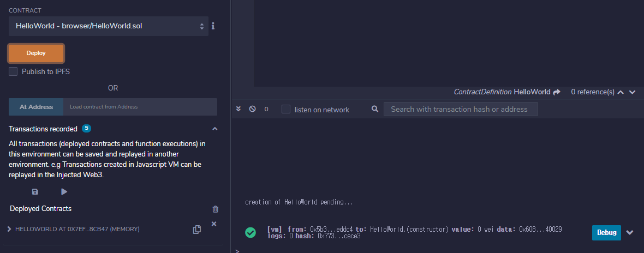
Task: Expand the transaction log details chevron
Action: tap(630, 233)
